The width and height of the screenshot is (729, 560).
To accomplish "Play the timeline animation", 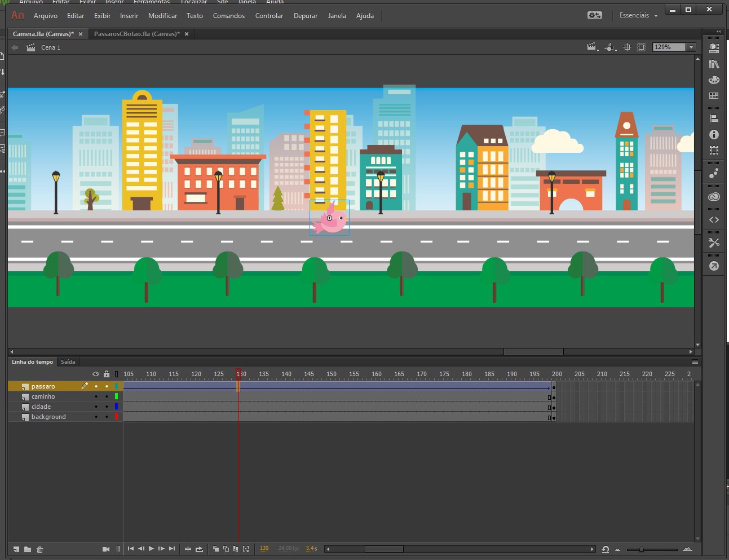I will pyautogui.click(x=151, y=549).
